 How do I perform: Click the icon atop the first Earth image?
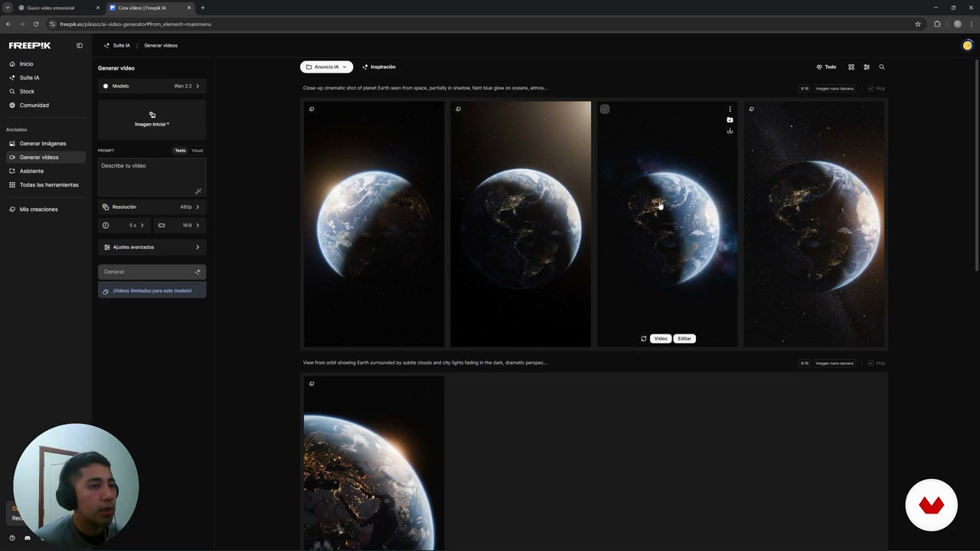tap(312, 109)
